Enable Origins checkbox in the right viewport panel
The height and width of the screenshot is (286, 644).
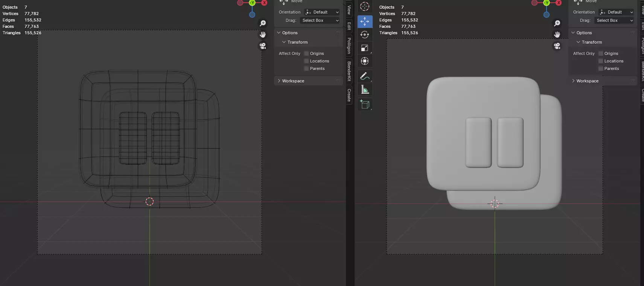pos(601,53)
